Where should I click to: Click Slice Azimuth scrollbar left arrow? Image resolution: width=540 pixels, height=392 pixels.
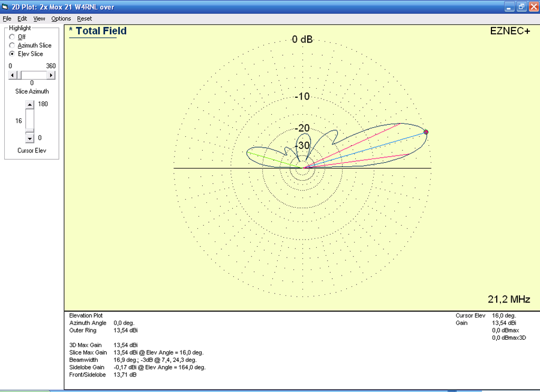pyautogui.click(x=13, y=75)
